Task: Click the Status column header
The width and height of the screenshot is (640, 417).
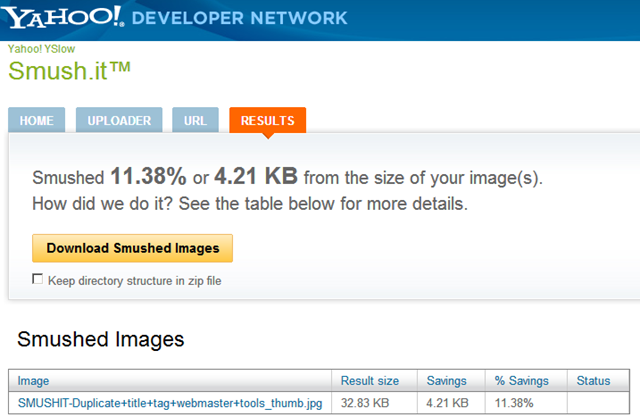Action: 598,381
